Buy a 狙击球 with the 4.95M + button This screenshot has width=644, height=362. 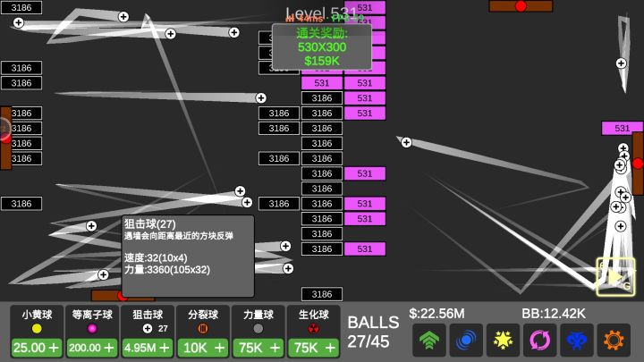(x=148, y=348)
